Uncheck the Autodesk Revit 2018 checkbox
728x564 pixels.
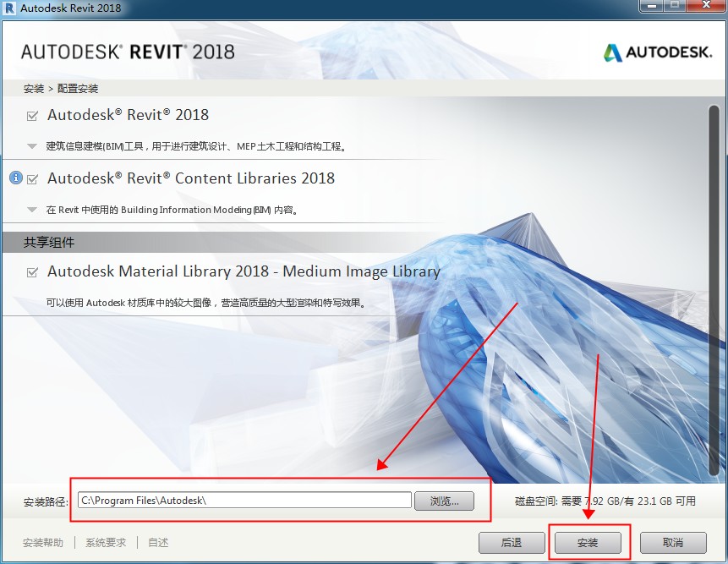point(33,116)
